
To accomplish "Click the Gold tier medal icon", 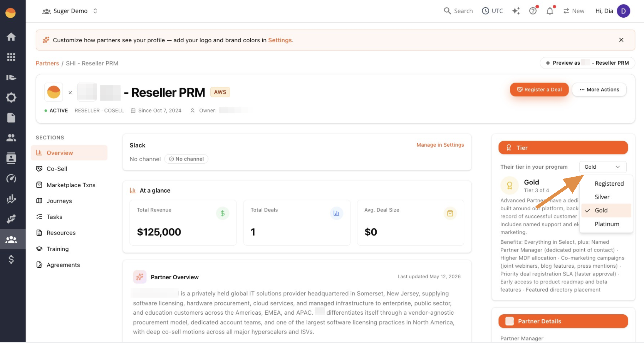I will (510, 186).
